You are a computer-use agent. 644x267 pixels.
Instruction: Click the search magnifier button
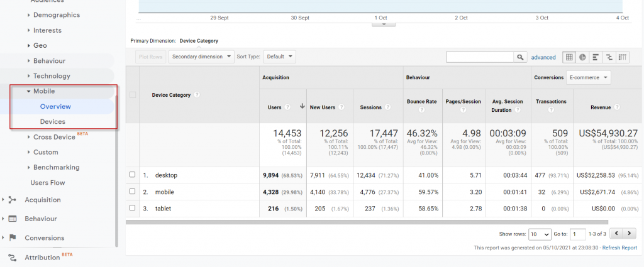point(520,57)
